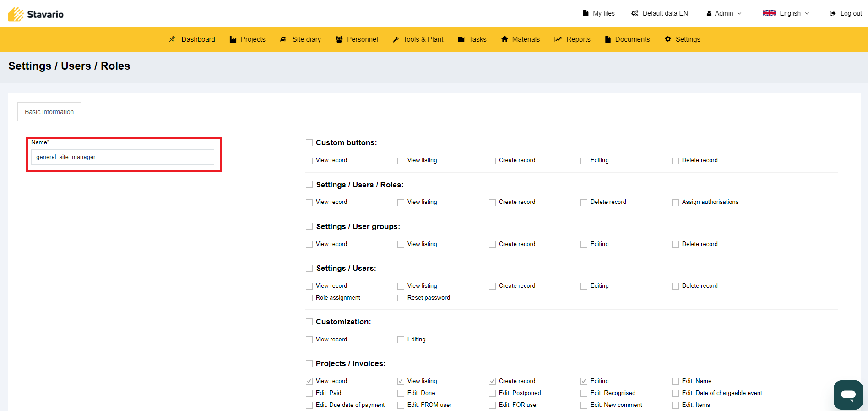Click the Site diary book icon
Screen dimensions: 868x411
click(x=283, y=39)
